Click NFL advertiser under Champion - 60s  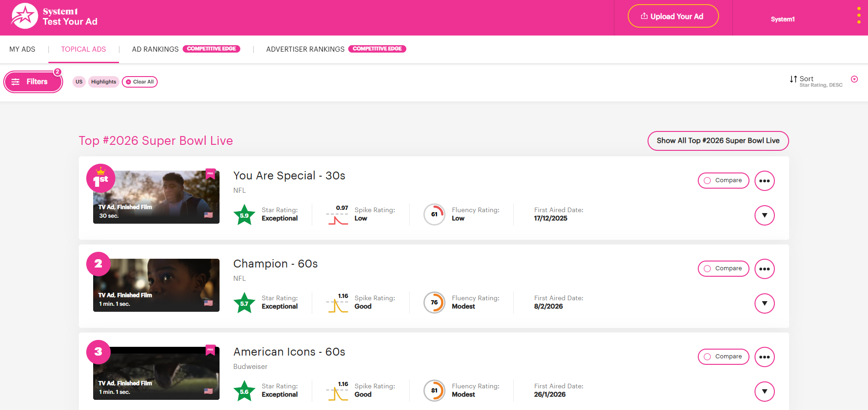point(240,279)
